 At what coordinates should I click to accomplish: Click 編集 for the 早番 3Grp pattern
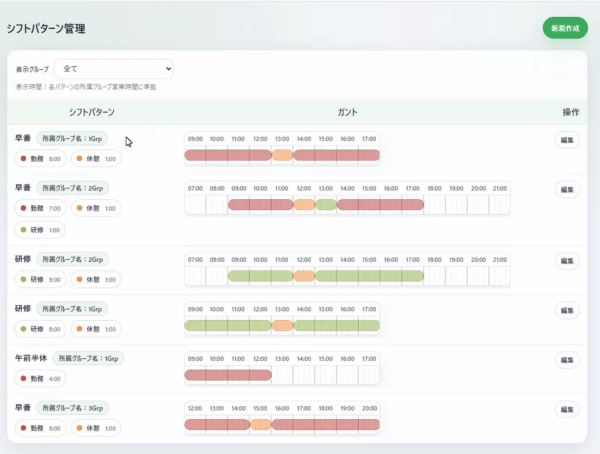tap(567, 410)
